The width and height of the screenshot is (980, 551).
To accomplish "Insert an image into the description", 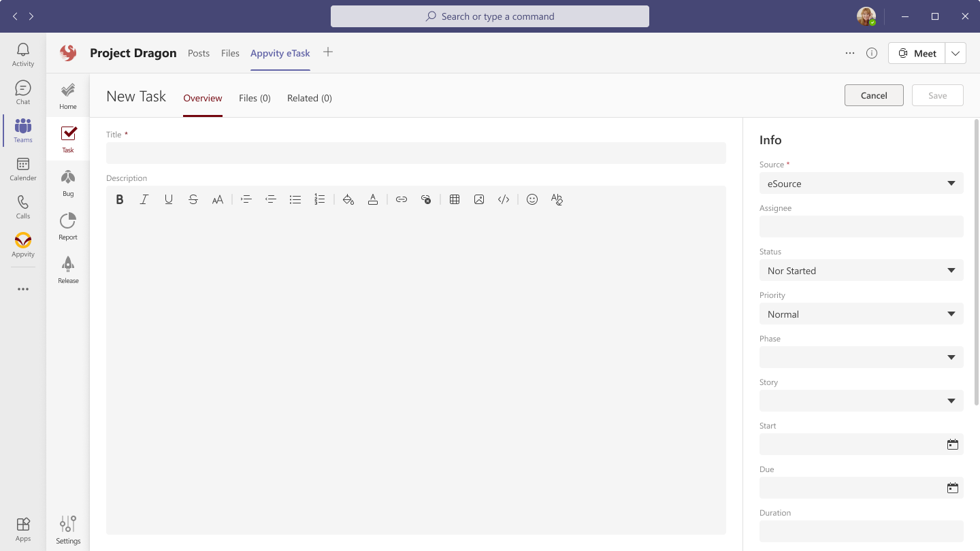I will click(479, 199).
